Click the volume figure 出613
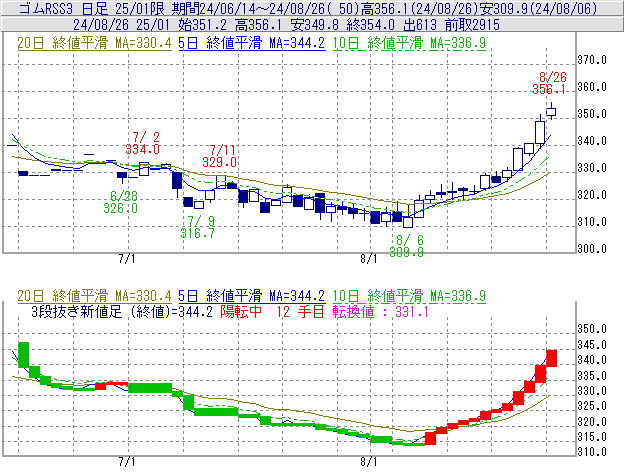 point(419,25)
